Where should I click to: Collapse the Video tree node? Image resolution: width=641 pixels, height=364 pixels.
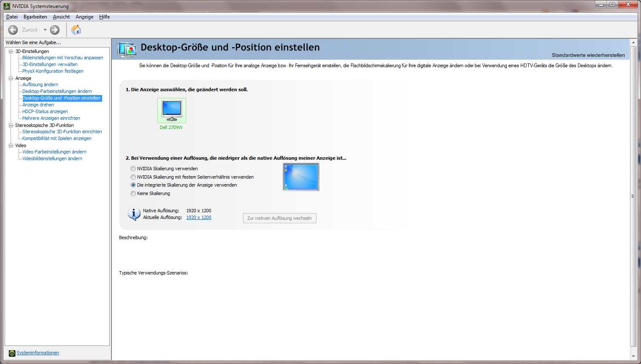click(11, 145)
